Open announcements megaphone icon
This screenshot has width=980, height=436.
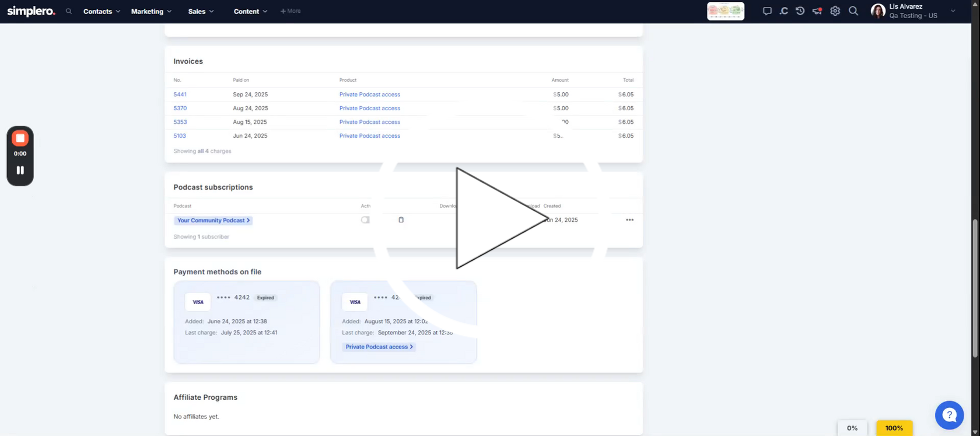[x=817, y=11]
